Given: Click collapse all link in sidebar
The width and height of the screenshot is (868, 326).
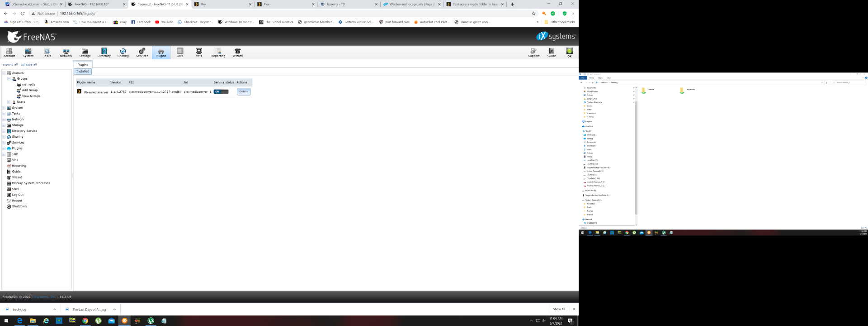Looking at the screenshot, I should (28, 64).
